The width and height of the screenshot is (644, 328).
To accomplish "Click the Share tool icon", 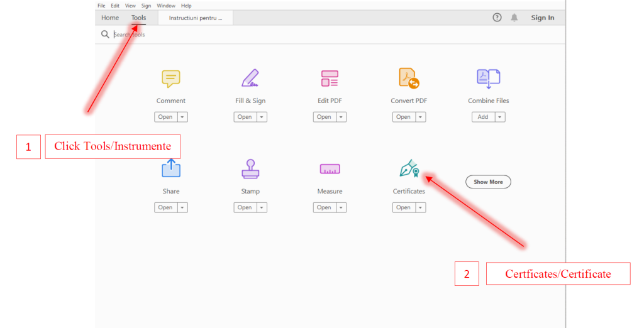I will tap(170, 168).
